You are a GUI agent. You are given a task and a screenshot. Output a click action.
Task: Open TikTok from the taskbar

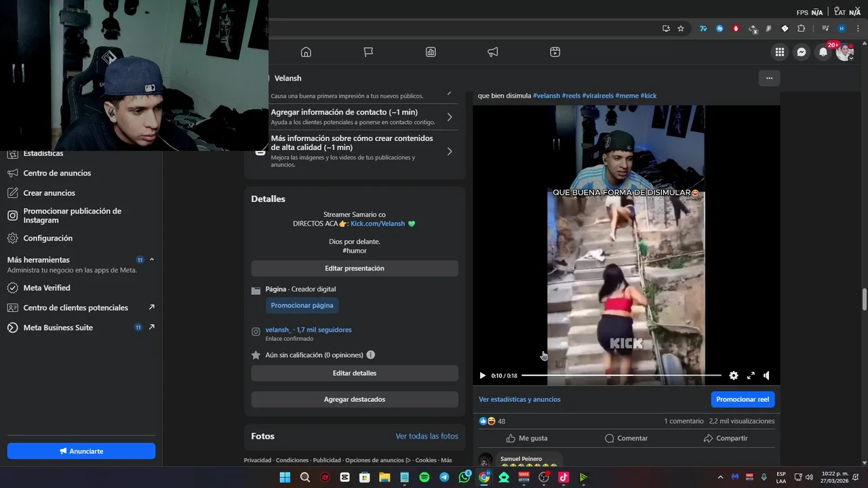tap(564, 477)
